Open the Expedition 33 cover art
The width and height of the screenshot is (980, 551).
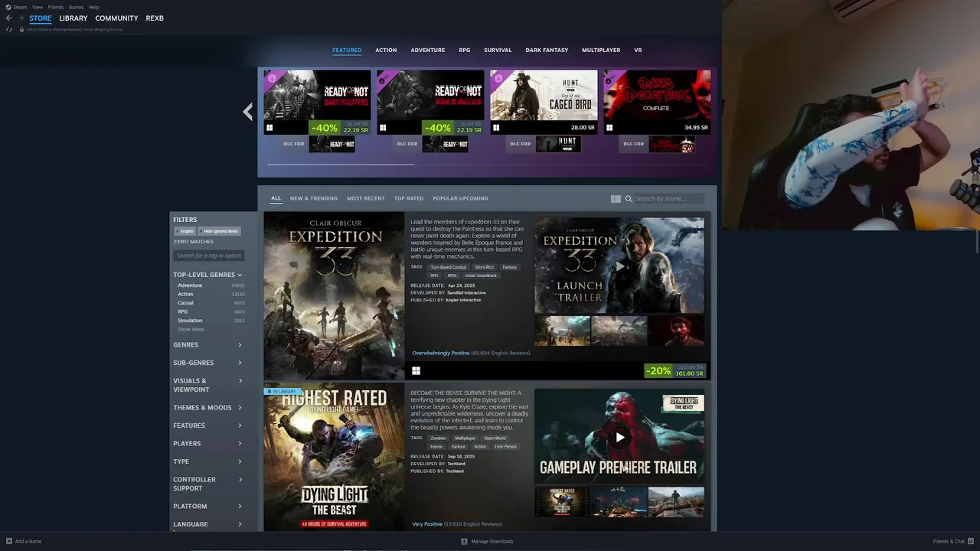tap(334, 295)
